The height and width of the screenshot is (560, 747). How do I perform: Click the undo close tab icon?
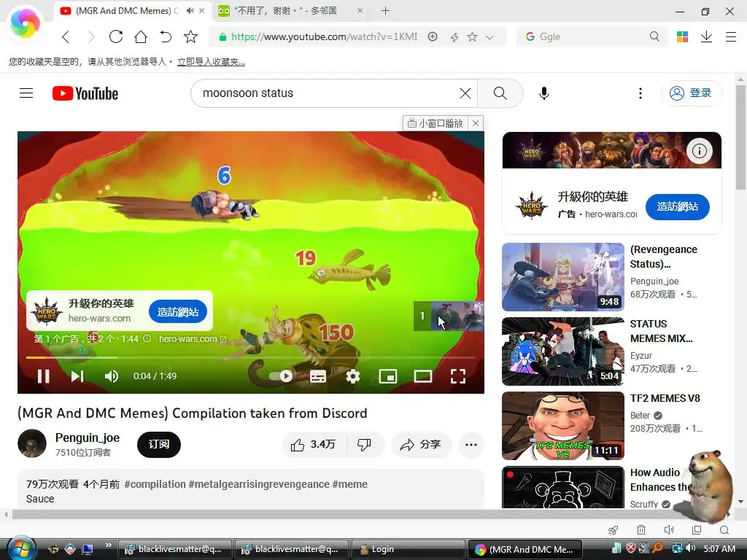tap(166, 36)
